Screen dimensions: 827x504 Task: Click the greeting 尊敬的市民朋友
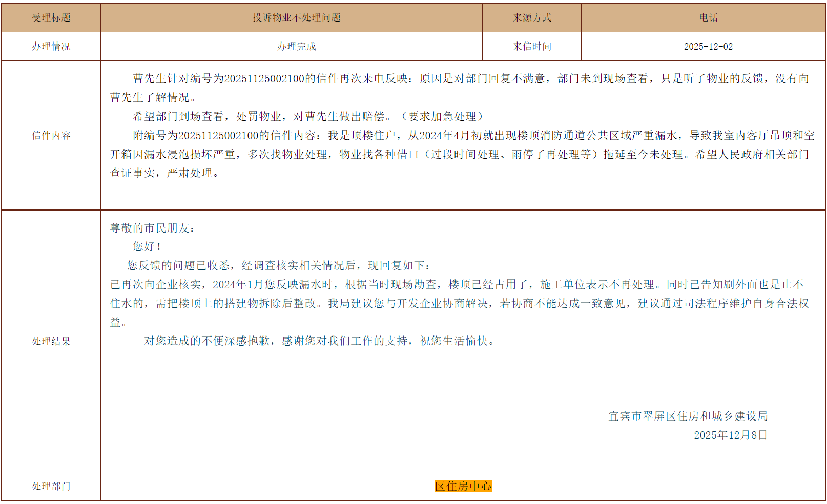152,228
